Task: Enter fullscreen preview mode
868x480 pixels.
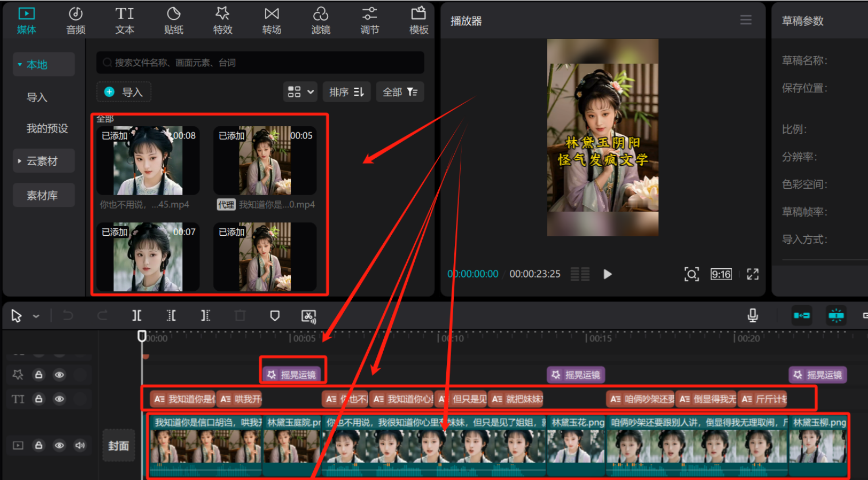Action: [753, 274]
